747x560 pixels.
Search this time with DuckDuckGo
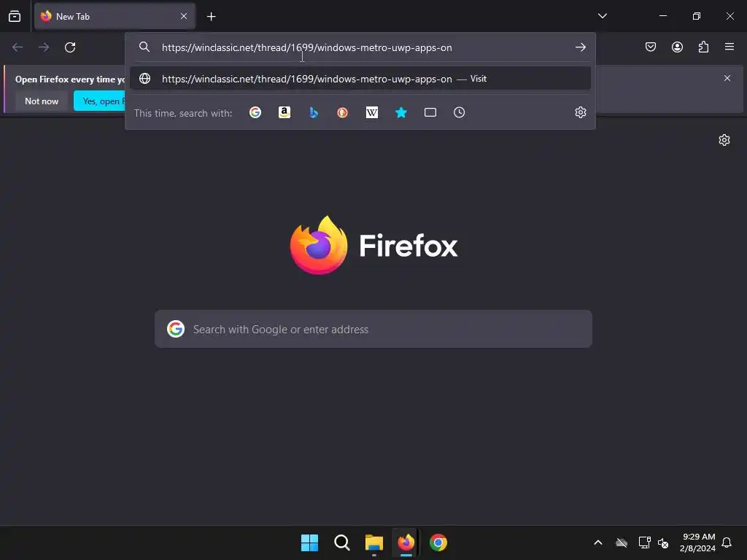343,112
